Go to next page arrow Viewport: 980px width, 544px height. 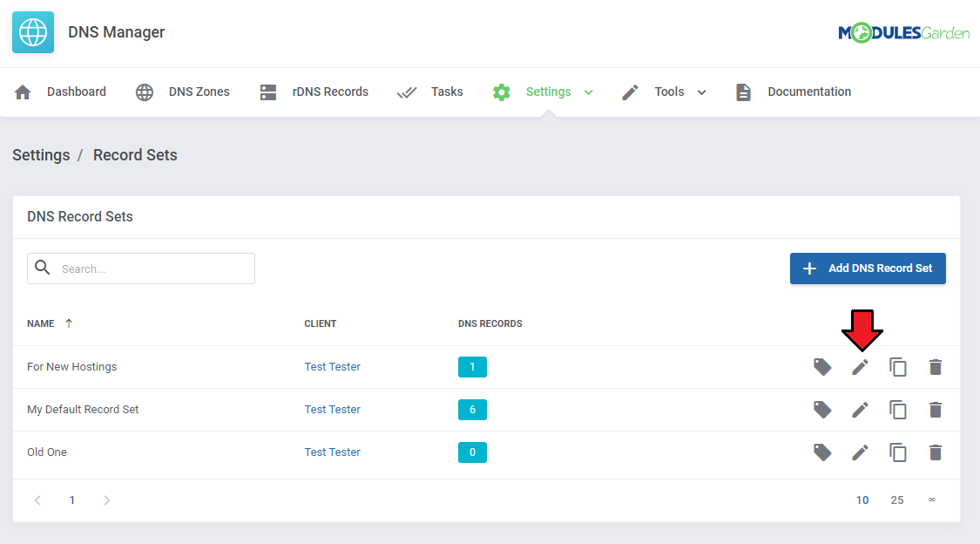(x=107, y=500)
